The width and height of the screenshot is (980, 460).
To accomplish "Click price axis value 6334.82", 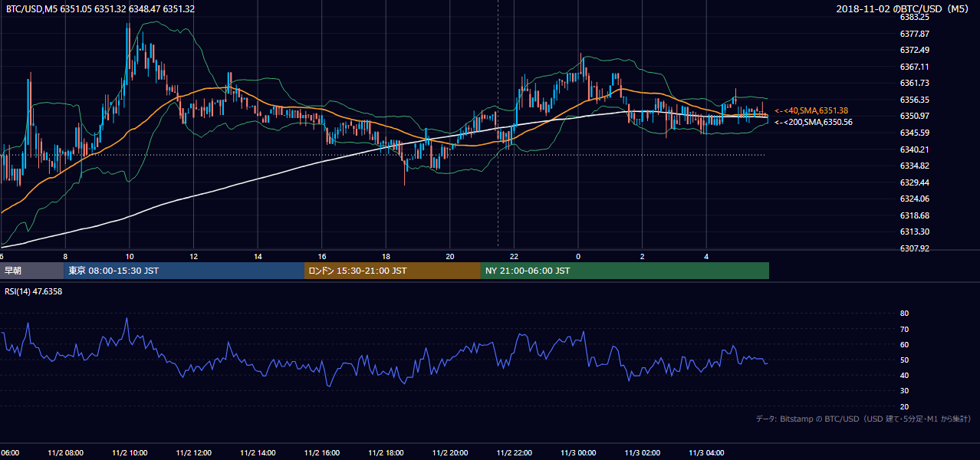I will pyautogui.click(x=915, y=166).
